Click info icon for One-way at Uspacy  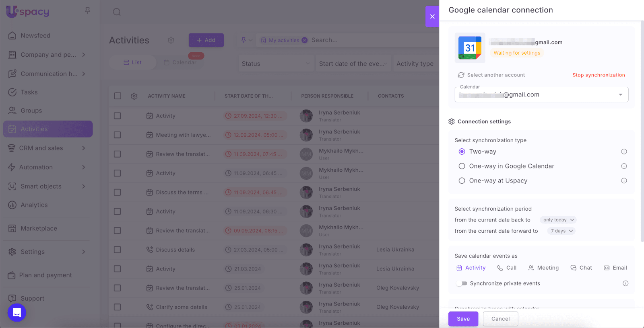click(x=624, y=181)
